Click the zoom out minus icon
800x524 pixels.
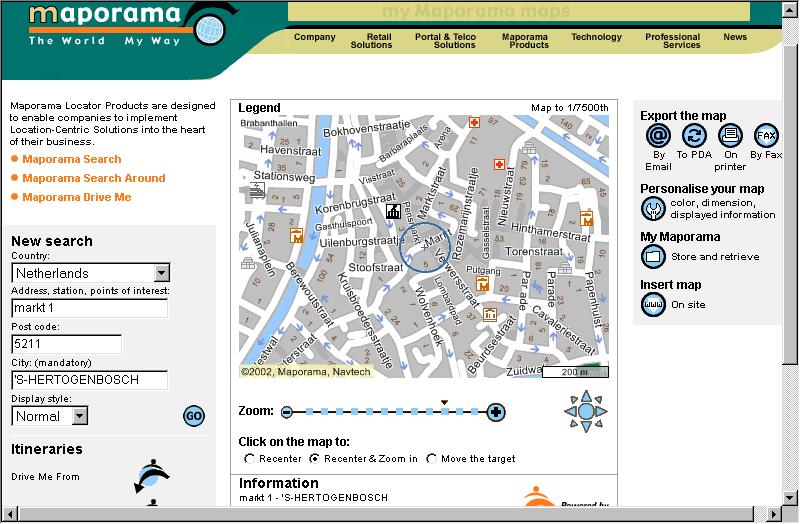click(287, 412)
